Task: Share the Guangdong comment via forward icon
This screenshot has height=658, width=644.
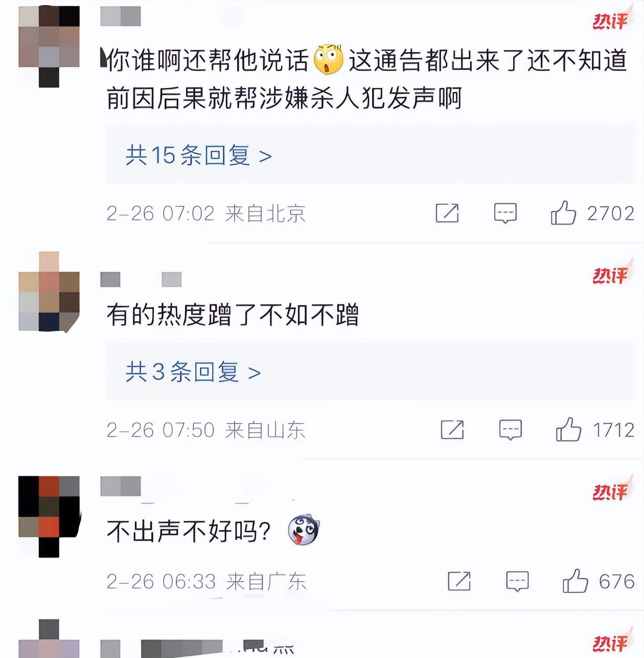Action: (459, 581)
